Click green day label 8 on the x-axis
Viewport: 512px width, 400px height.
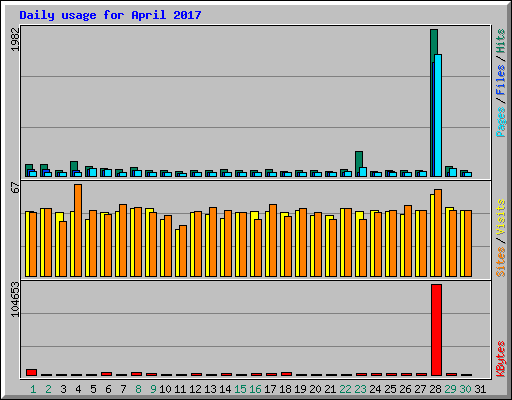(138, 389)
